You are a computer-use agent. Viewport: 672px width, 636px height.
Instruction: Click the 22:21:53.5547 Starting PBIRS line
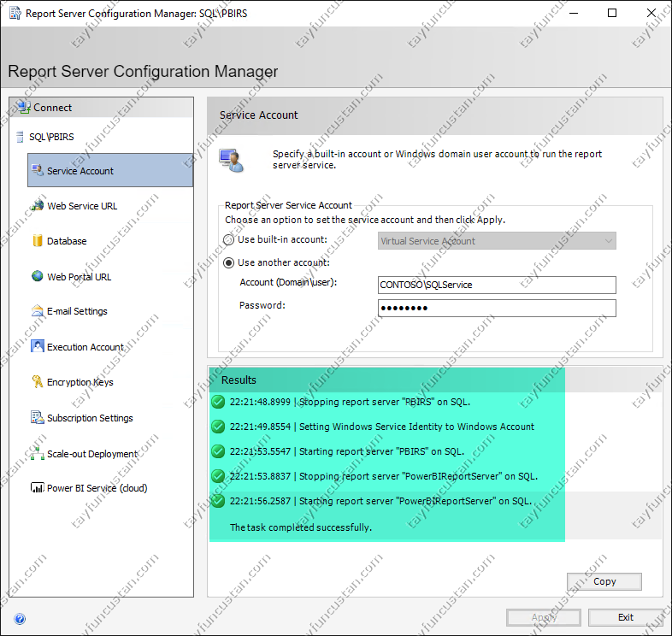[347, 451]
